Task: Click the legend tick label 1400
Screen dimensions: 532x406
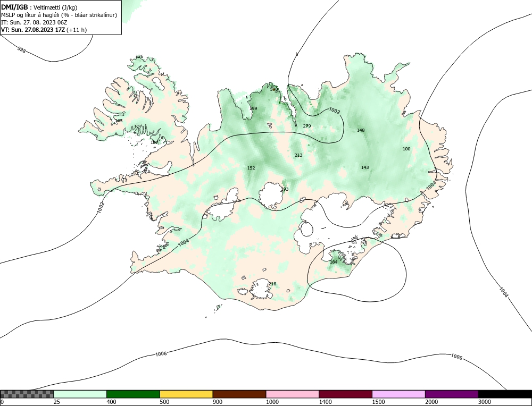Action: [x=326, y=402]
